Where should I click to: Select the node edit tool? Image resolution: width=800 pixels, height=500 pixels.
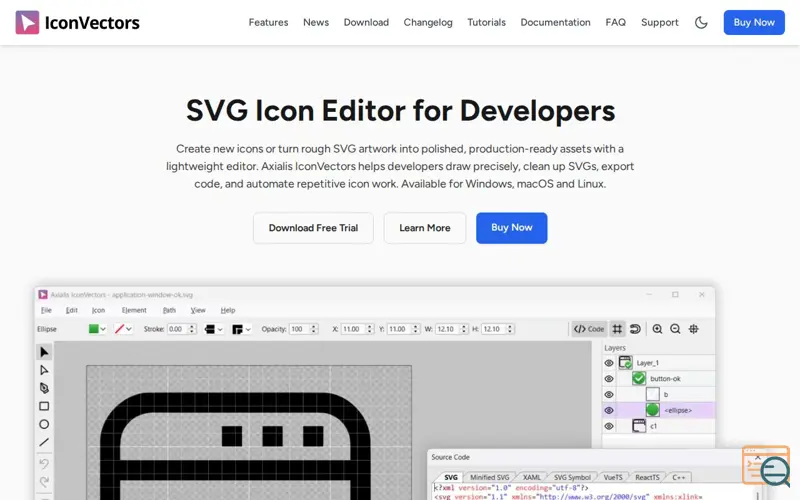point(44,370)
